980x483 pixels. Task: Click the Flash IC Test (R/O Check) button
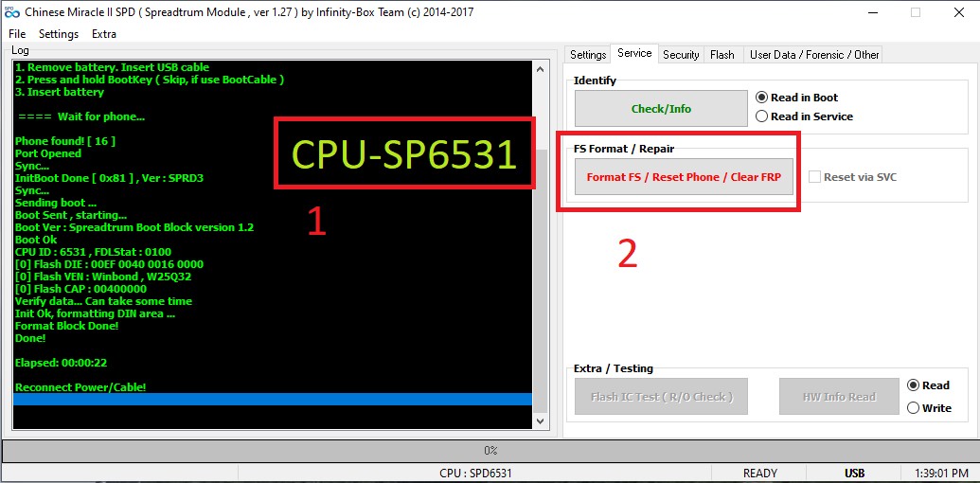tap(661, 397)
